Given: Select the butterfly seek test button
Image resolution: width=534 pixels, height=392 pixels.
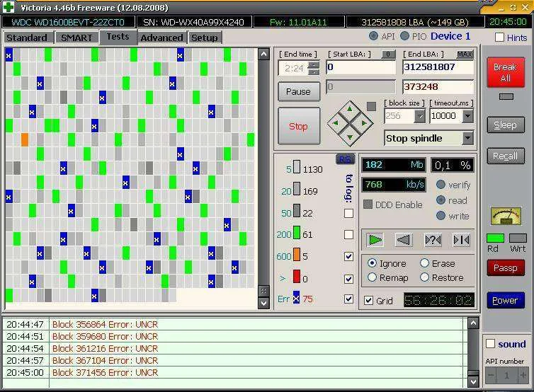Looking at the screenshot, I should [x=462, y=240].
